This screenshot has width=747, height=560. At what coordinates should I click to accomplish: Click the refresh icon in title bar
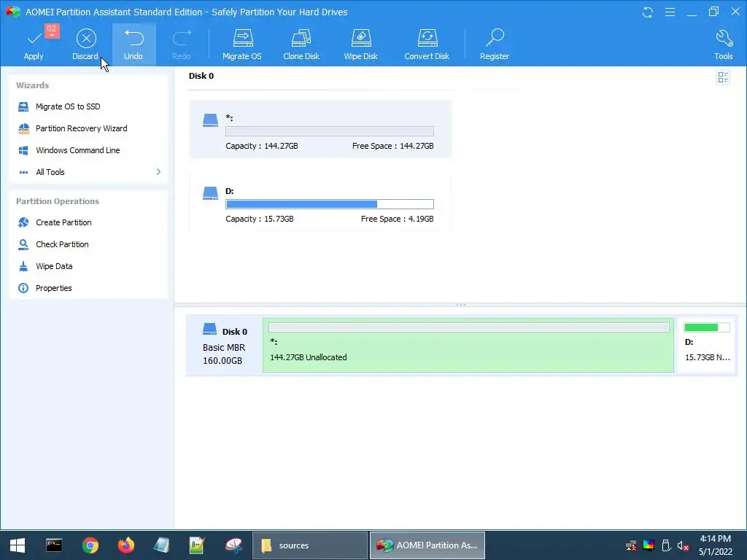648,12
